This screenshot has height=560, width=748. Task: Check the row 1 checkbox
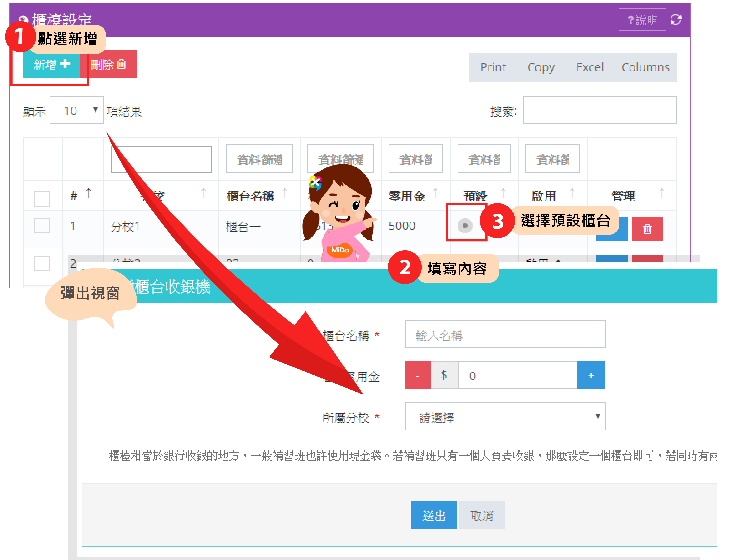tap(42, 225)
